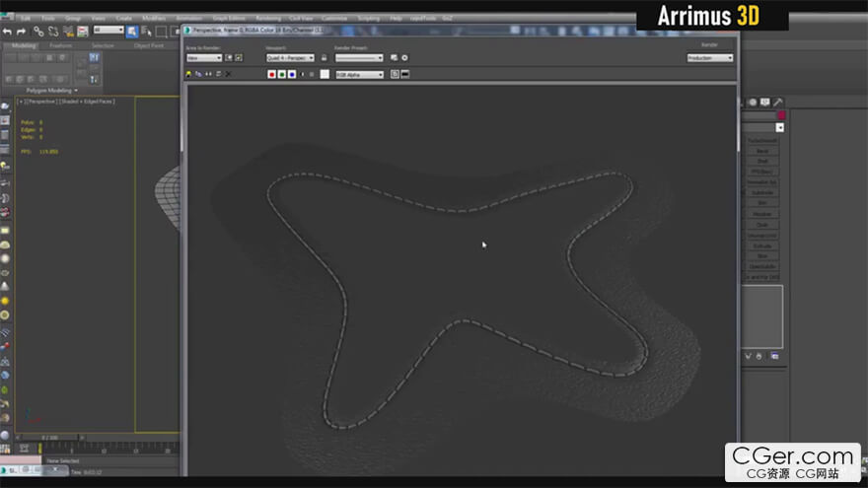The height and width of the screenshot is (488, 868).
Task: Save the rendered image in frame window
Action: click(x=189, y=74)
